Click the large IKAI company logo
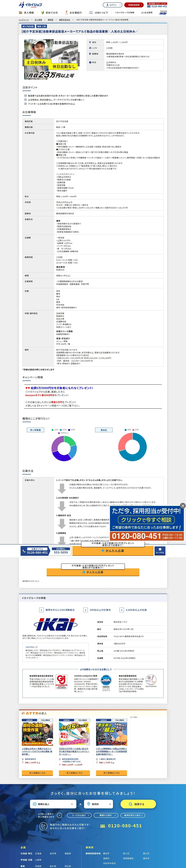This screenshot has height=868, width=186. [56, 624]
